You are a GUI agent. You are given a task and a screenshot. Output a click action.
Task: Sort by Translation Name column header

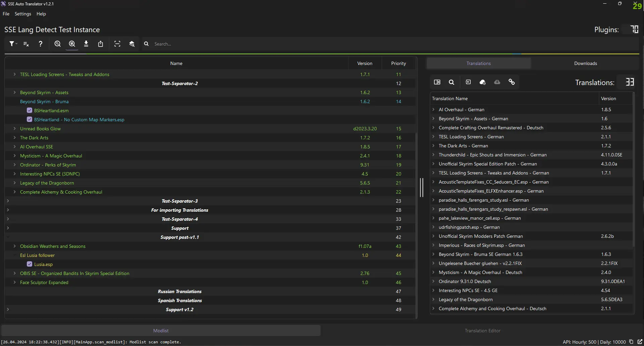[x=514, y=98]
